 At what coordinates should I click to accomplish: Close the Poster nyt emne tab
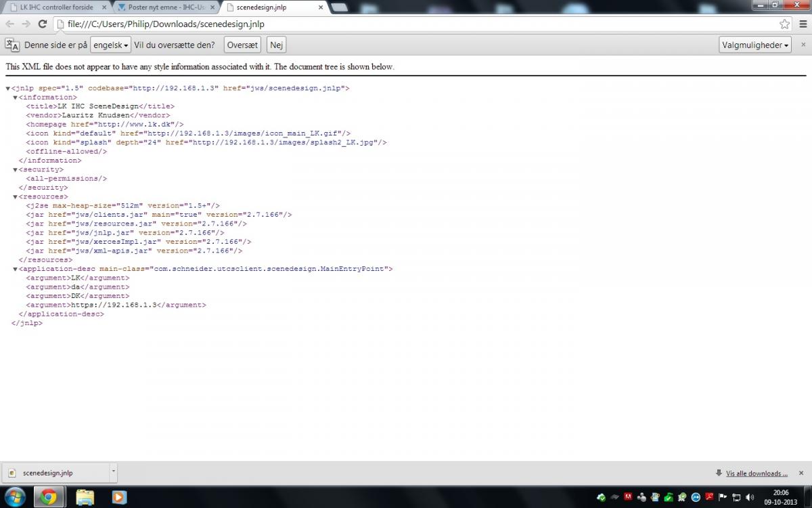click(213, 7)
